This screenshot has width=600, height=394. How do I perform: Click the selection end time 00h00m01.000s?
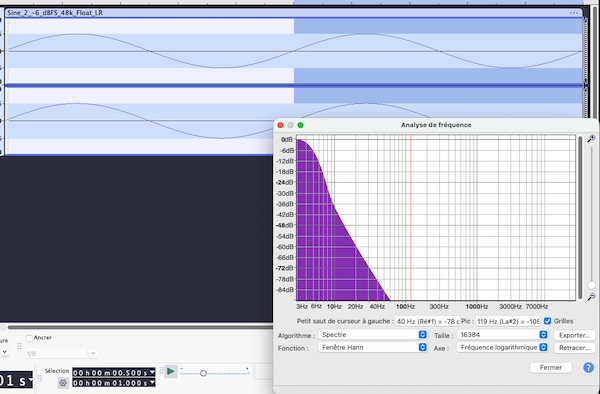click(x=111, y=383)
